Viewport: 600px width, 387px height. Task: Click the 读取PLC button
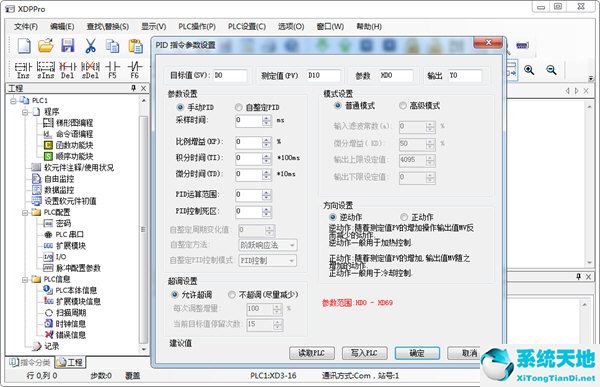[x=312, y=353]
